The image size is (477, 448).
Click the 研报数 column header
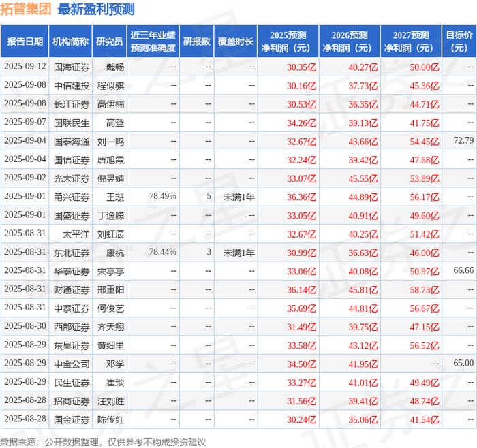[x=196, y=42]
